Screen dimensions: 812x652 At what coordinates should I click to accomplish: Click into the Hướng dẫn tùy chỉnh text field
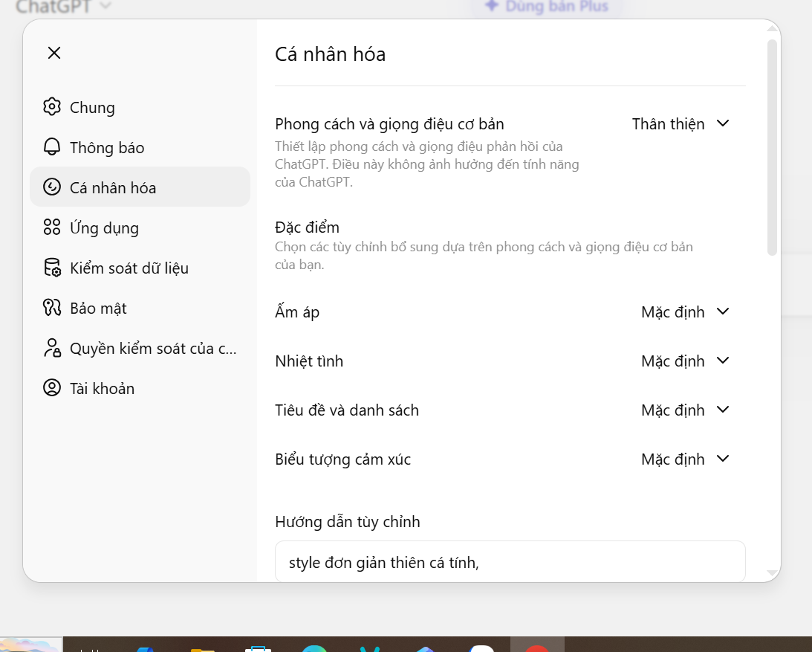click(510, 562)
